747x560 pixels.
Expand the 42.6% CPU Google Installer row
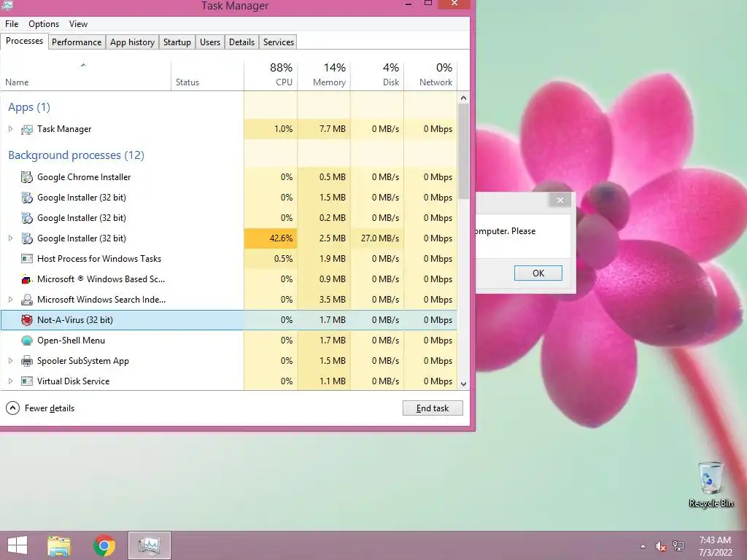coord(10,238)
